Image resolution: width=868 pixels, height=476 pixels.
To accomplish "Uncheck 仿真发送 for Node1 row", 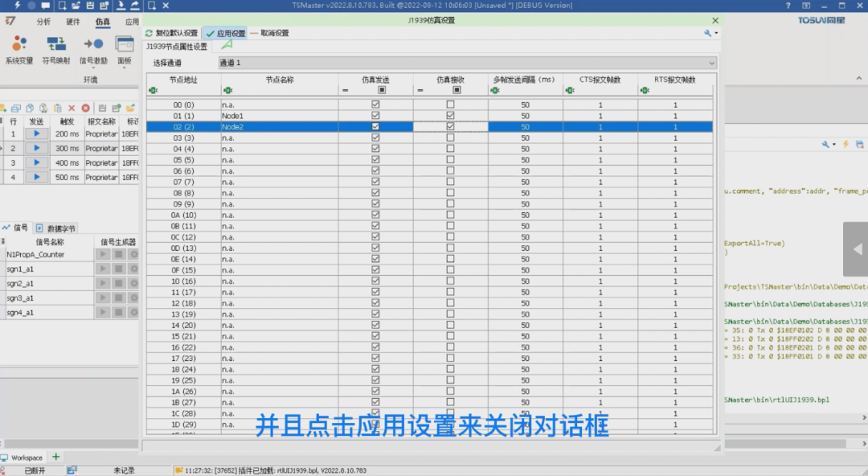I will tap(375, 115).
